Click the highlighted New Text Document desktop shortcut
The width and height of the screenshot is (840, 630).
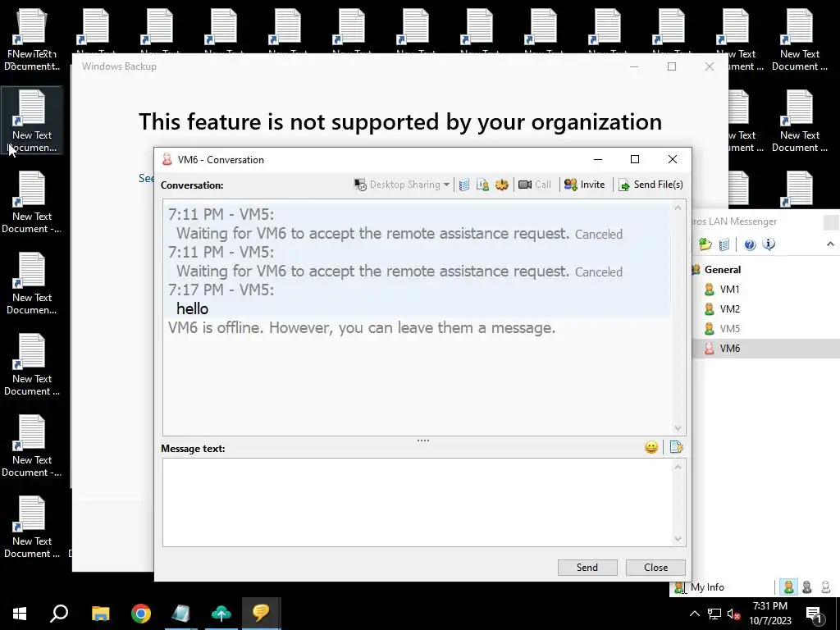tap(32, 121)
